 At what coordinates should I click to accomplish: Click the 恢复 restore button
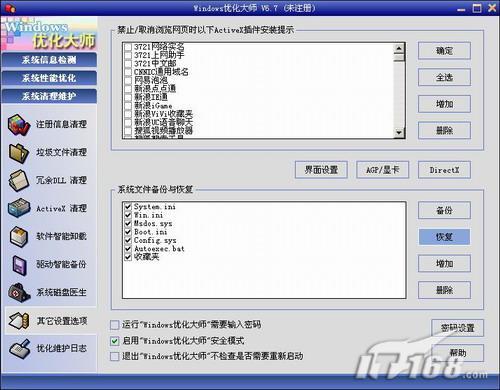point(444,237)
